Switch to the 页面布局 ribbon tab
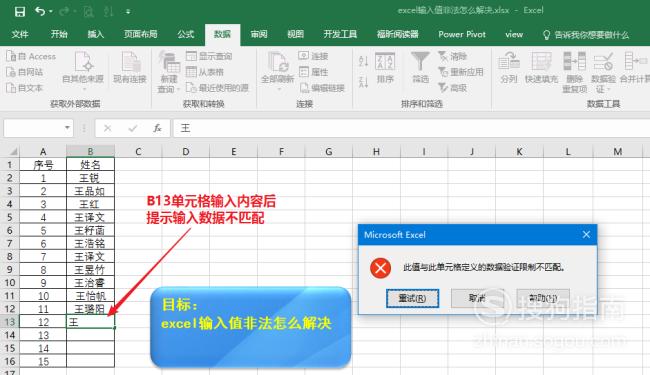 (141, 34)
